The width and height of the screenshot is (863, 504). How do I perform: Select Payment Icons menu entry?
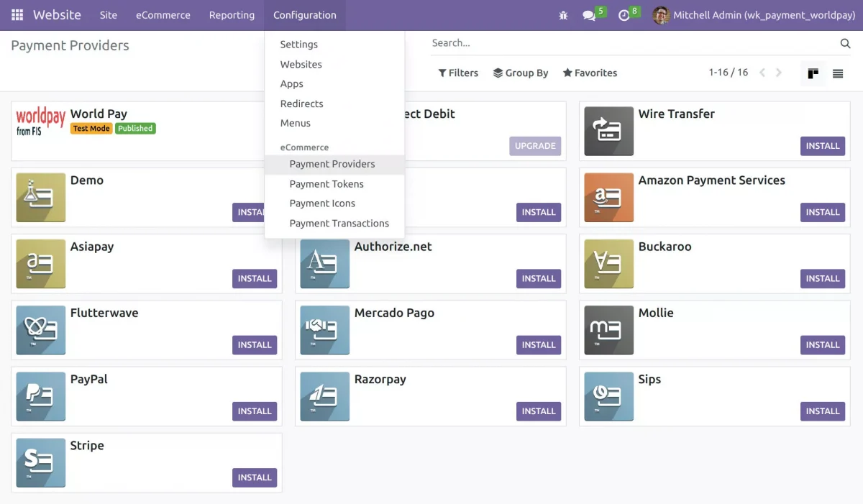click(x=334, y=203)
